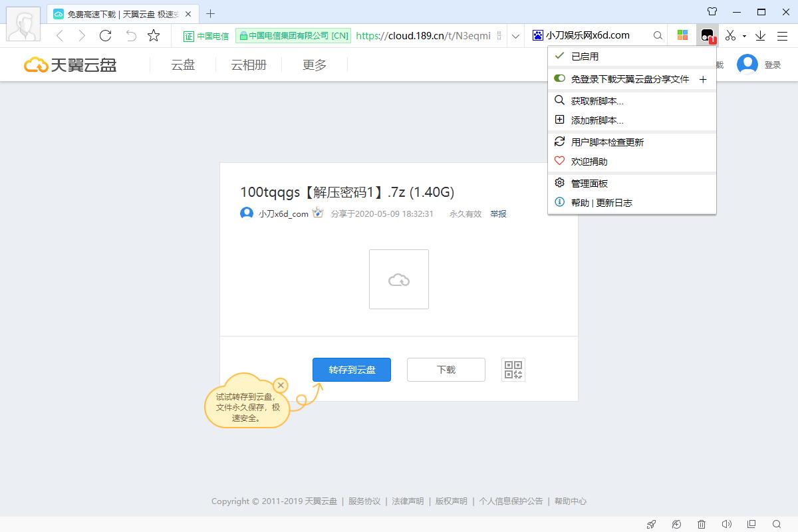Screen dimensions: 798x532
Task: Close the yellow cloud tooltip bubble
Action: coord(281,385)
